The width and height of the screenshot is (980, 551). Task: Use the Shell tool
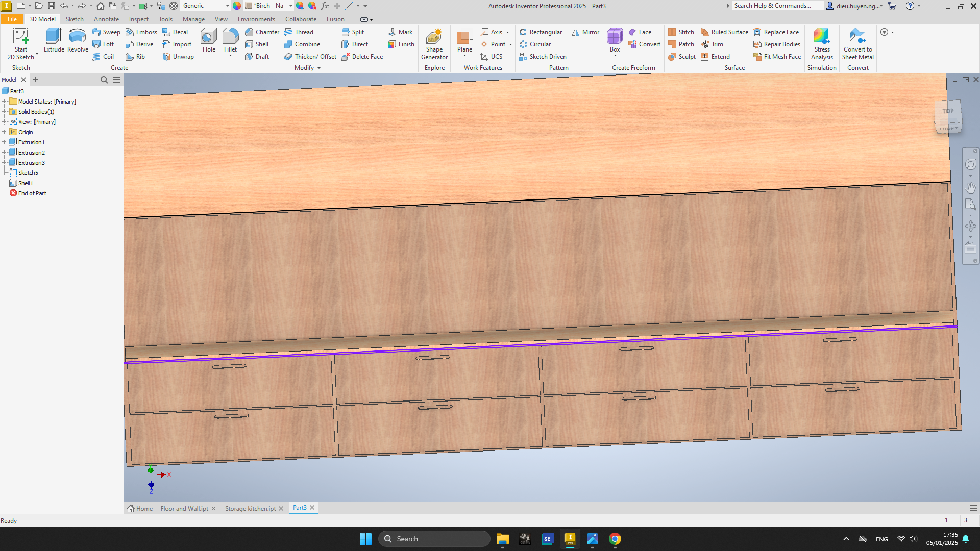257,44
